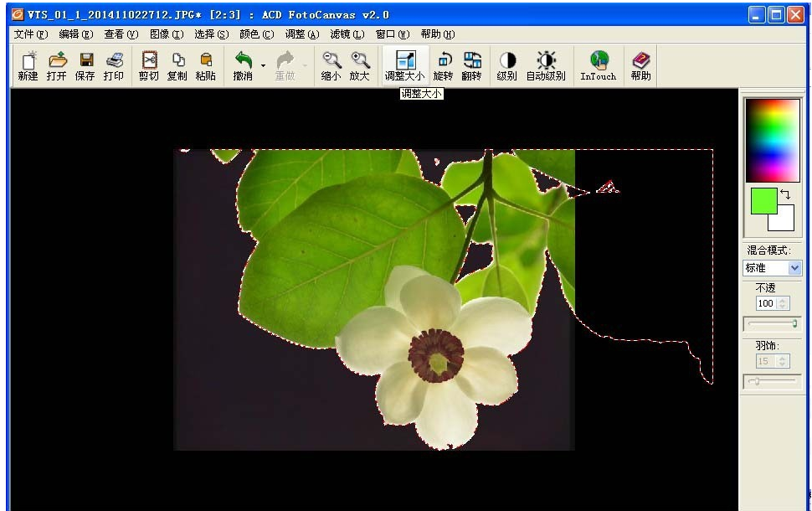Image resolution: width=812 pixels, height=511 pixels.
Task: Swap foreground and background colors
Action: (785, 194)
